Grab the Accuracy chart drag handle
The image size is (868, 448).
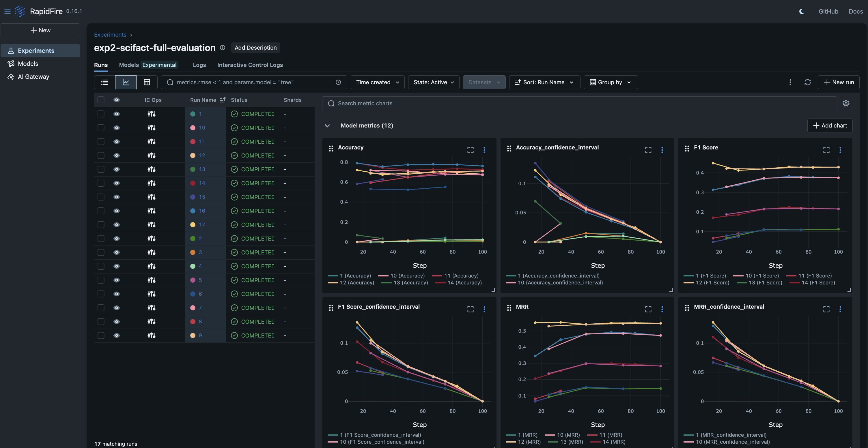click(x=331, y=148)
